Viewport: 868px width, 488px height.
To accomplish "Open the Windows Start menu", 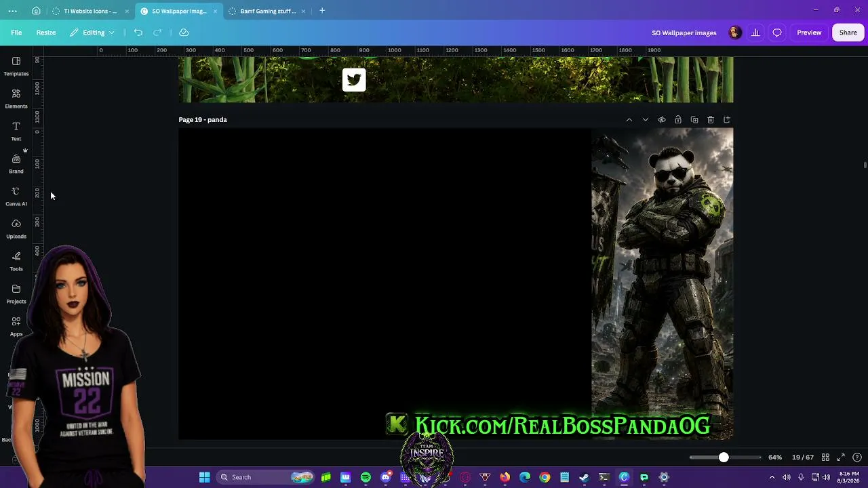I will point(204,477).
